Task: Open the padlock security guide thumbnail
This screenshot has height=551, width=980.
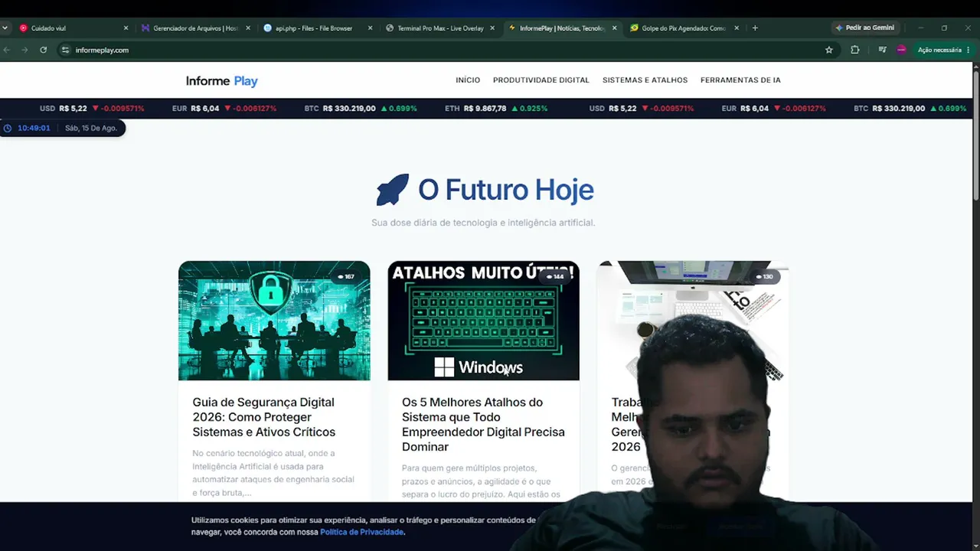Action: (274, 321)
